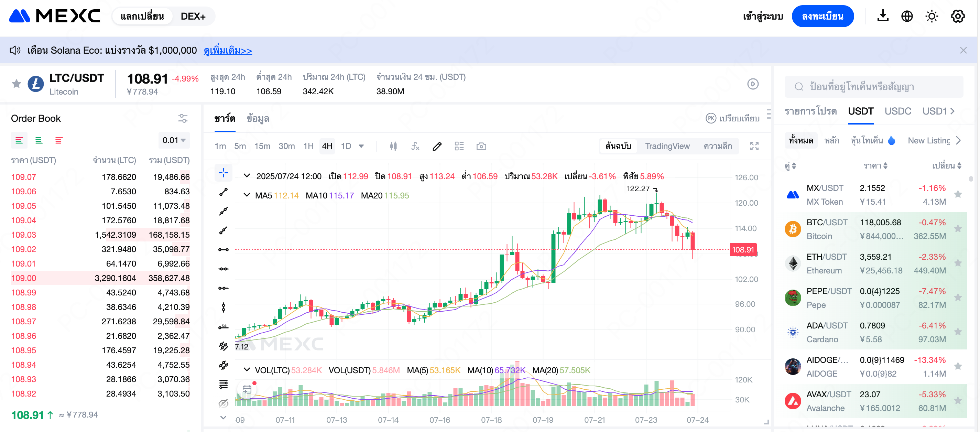Image resolution: width=980 pixels, height=432 pixels.
Task: Collapse the candle OHLC info row
Action: (247, 176)
